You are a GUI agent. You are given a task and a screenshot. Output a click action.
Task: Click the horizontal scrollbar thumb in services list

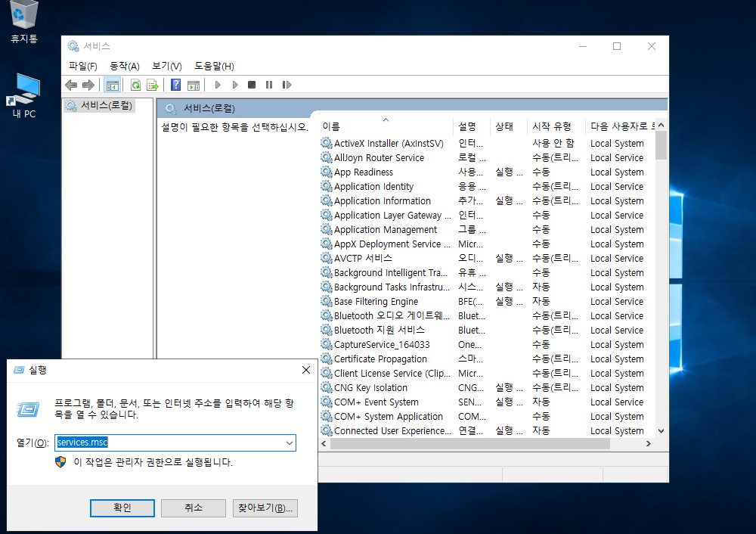click(x=470, y=443)
